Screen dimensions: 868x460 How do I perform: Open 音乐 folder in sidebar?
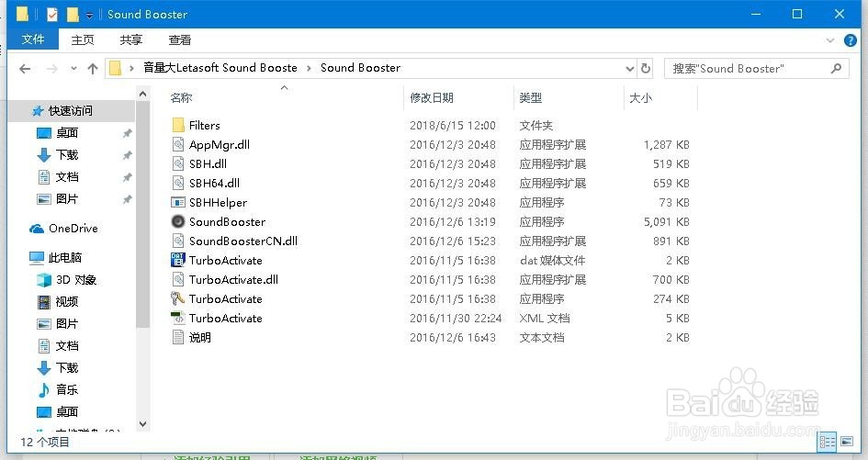coord(66,389)
